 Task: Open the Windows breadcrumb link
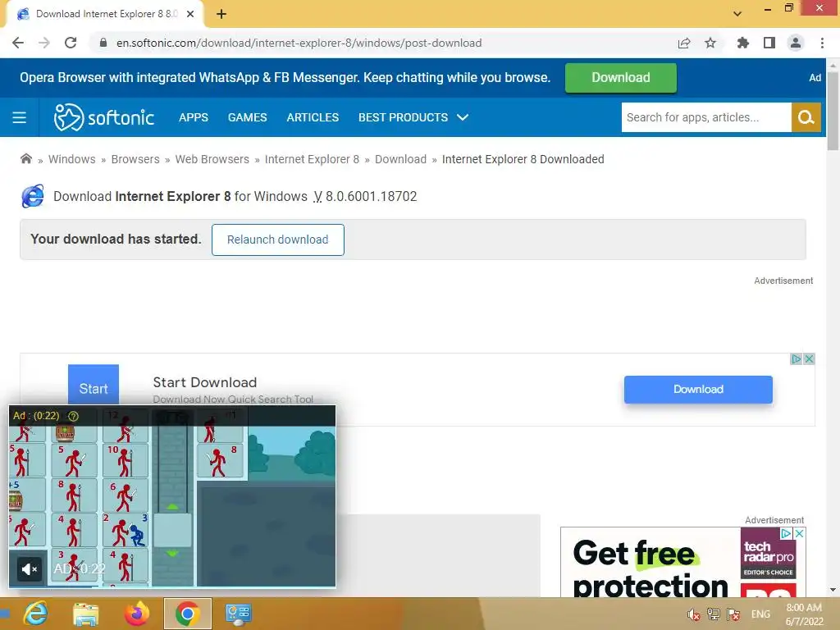[72, 159]
